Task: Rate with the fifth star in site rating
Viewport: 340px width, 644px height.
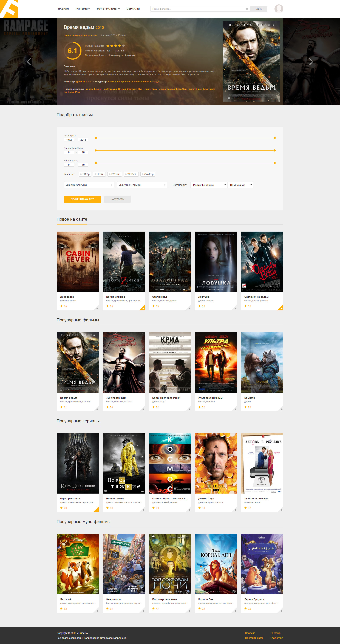Action: [123, 46]
